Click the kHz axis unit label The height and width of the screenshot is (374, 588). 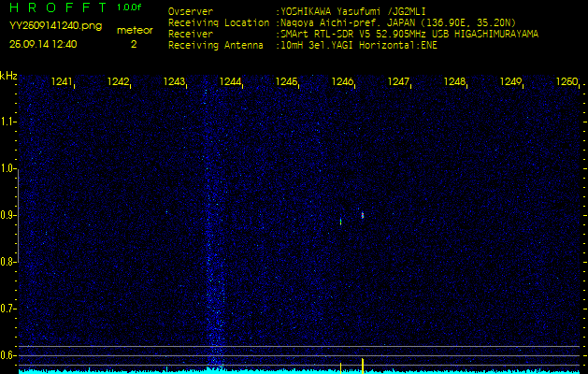pos(8,75)
